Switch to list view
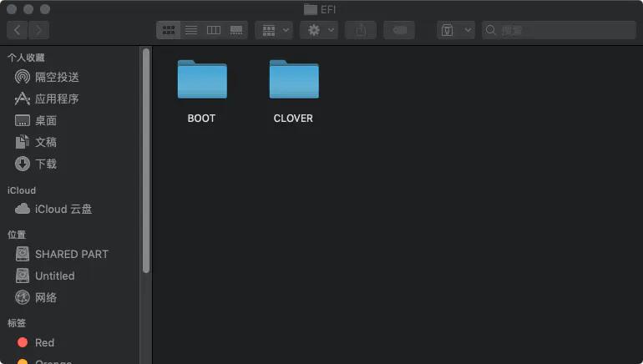The width and height of the screenshot is (643, 364). coord(191,30)
